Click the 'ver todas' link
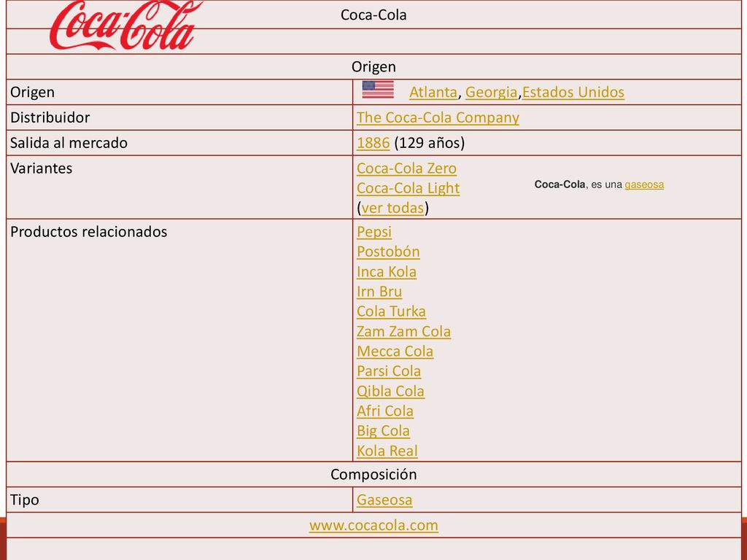The image size is (747, 560). tap(392, 208)
